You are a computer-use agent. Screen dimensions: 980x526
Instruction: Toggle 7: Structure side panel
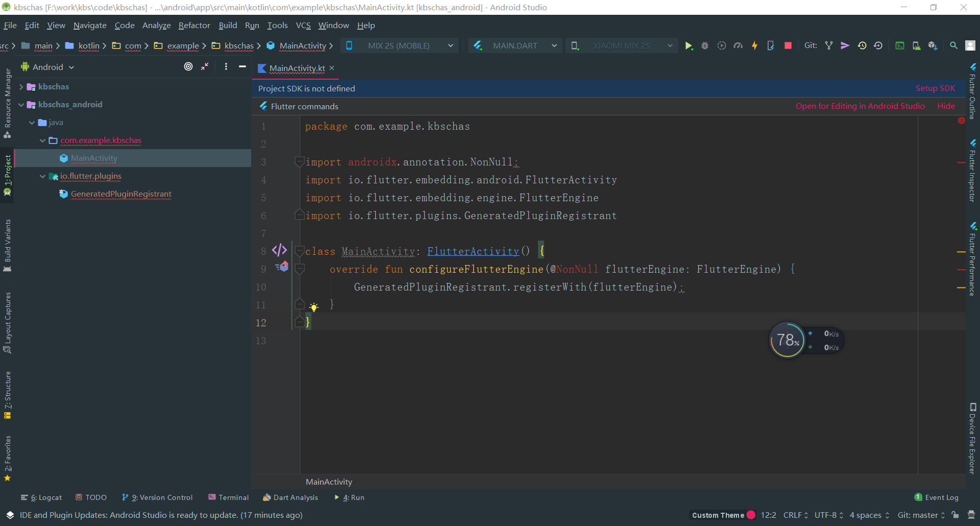[x=7, y=395]
